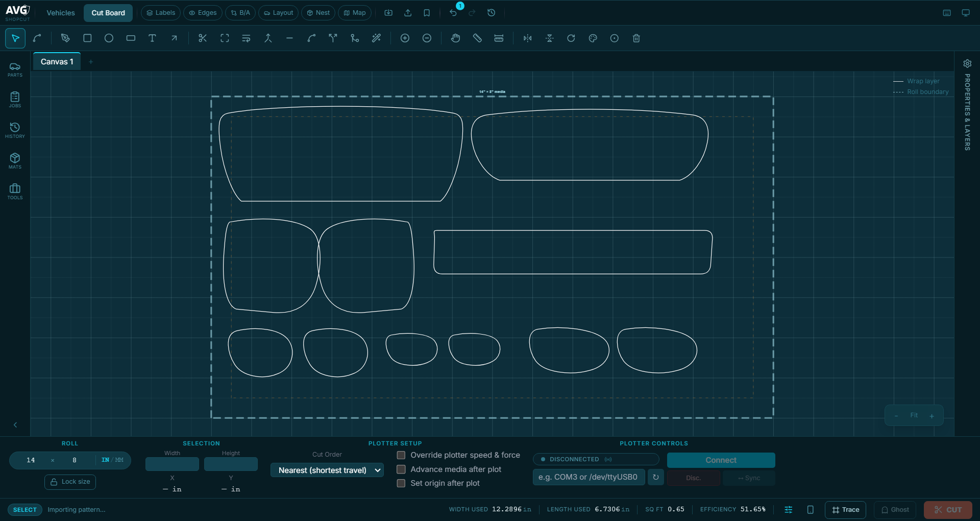Delete selection with trash icon
Screen dimensions: 980x521
(636, 38)
